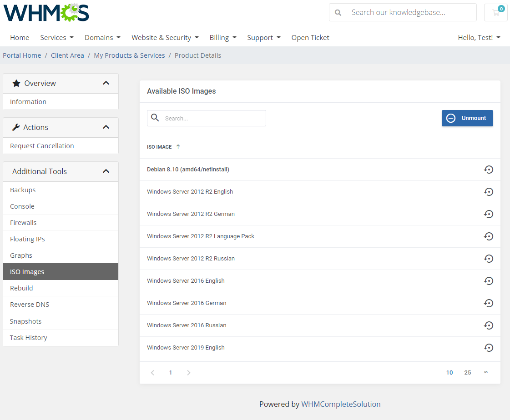Mount Windows Server 2016 English icon
Image resolution: width=510 pixels, height=420 pixels.
[488, 281]
